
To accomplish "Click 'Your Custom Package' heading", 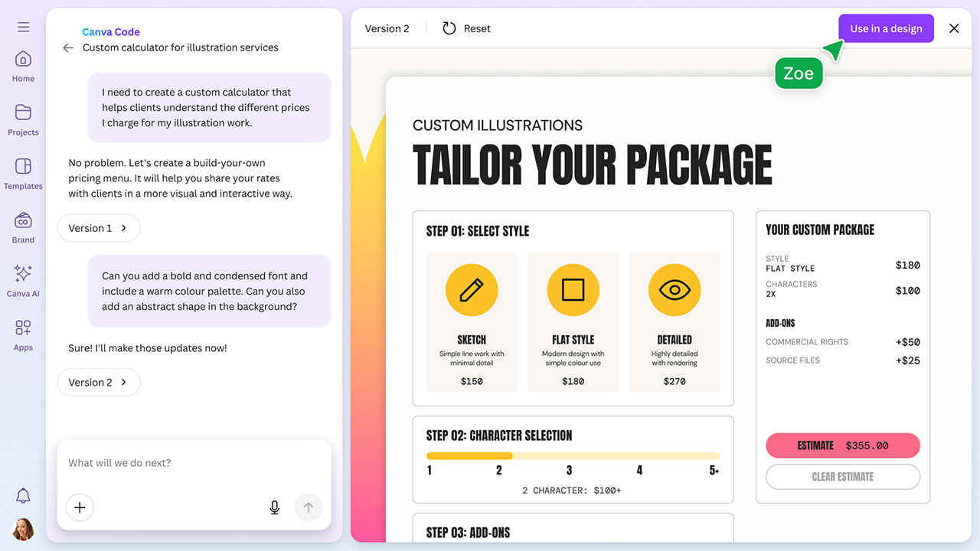I will click(820, 230).
